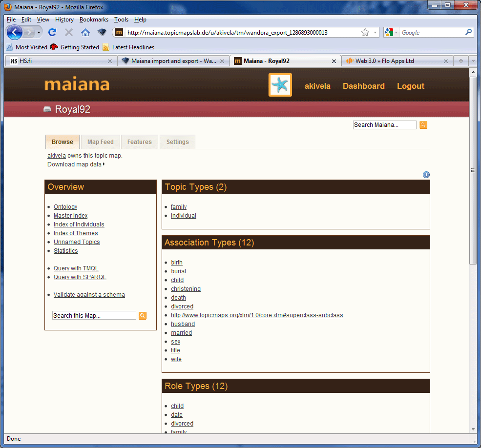Open the info icon above Topic Types
Image resolution: width=481 pixels, height=448 pixels.
[x=426, y=174]
